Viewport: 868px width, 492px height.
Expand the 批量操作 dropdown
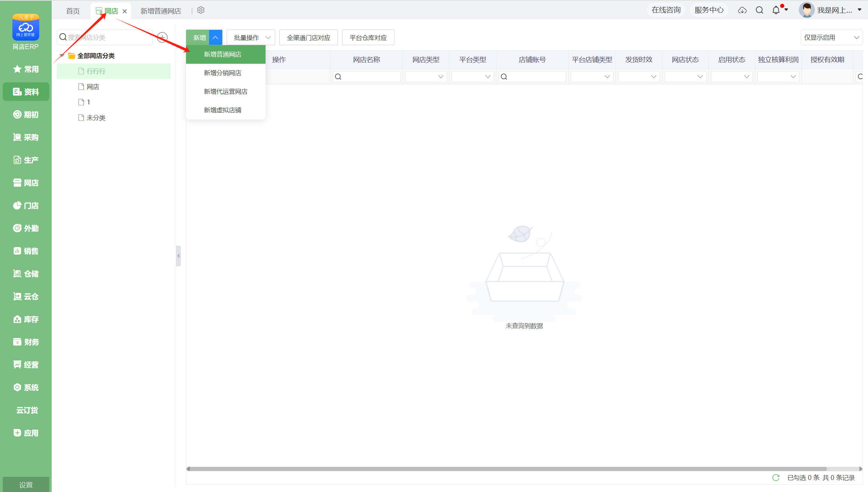coord(251,38)
